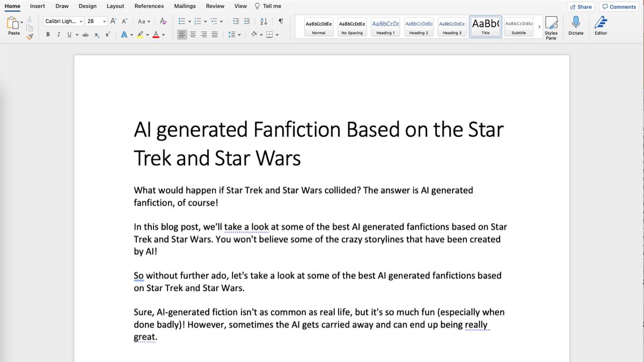Screen dimensions: 644x362
Task: Decrease font size with the smaller A
Action: pos(124,21)
